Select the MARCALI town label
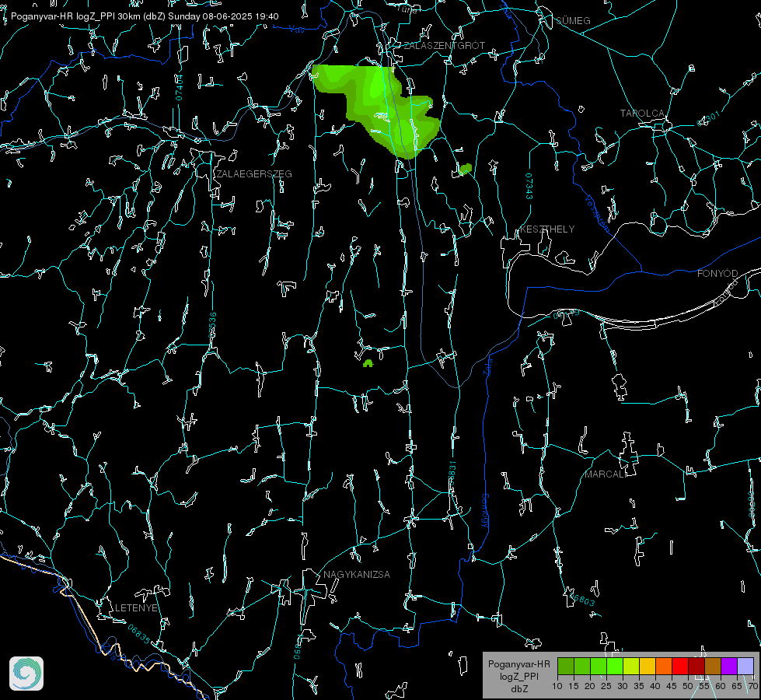 (605, 474)
